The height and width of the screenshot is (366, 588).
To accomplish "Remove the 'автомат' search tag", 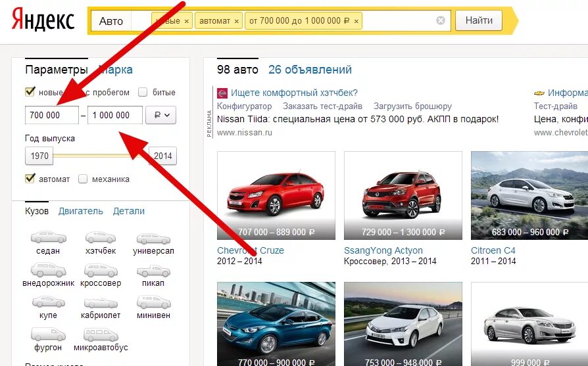I will [x=237, y=21].
